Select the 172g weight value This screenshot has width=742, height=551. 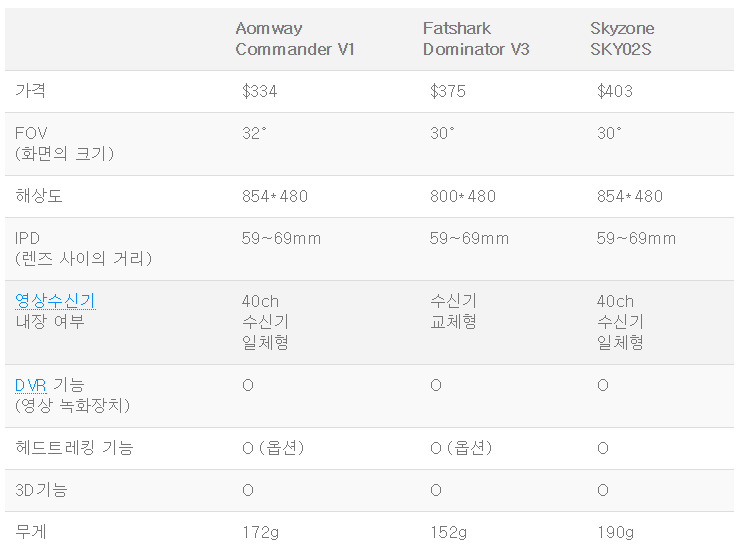pos(258,532)
